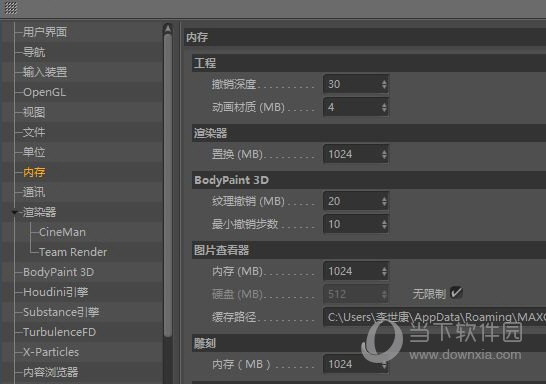Click the 渲染器 section header in right panel
546x384 pixels.
coord(369,133)
